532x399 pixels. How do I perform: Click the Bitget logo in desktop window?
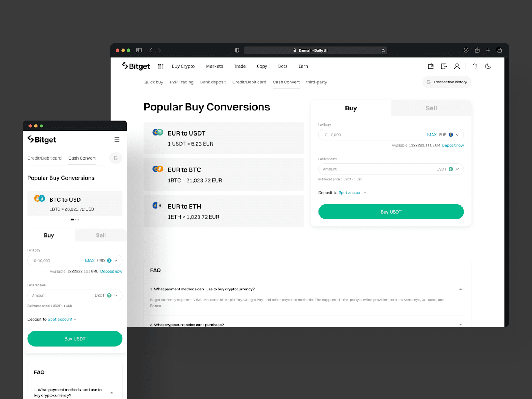pyautogui.click(x=136, y=66)
